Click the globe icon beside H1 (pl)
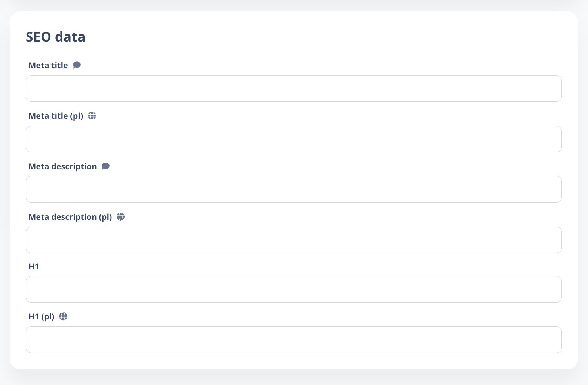 [63, 316]
